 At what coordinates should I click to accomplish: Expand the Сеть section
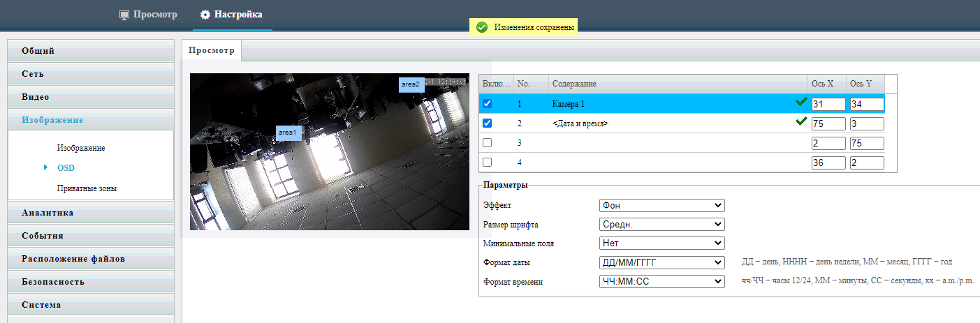(91, 73)
